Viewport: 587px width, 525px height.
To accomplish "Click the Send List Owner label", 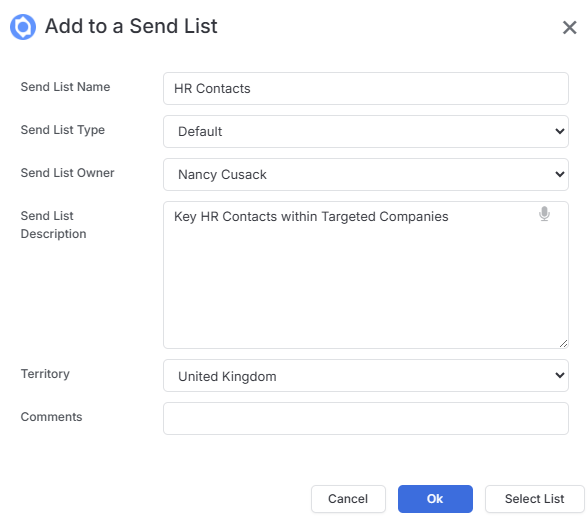I will (x=67, y=173).
